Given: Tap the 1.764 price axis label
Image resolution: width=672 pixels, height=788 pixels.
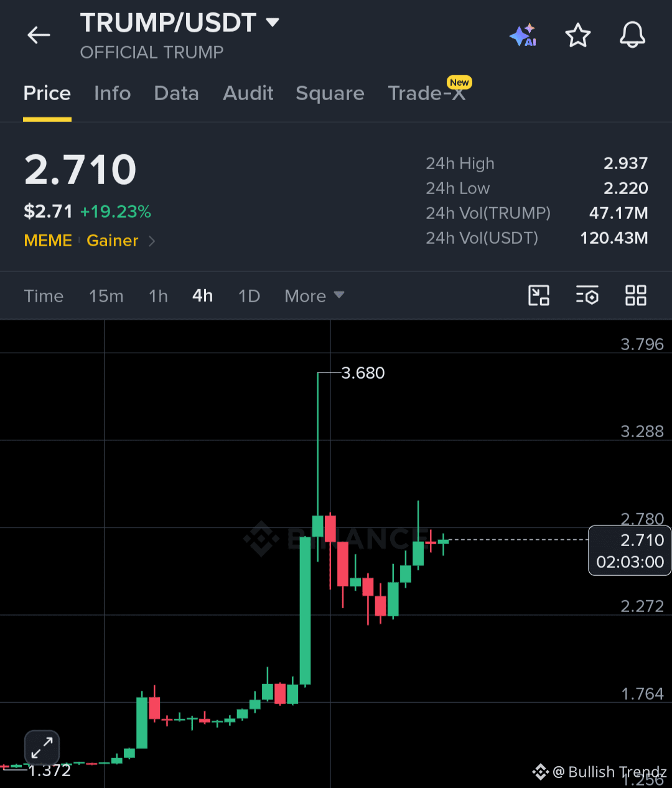Looking at the screenshot, I should (643, 694).
